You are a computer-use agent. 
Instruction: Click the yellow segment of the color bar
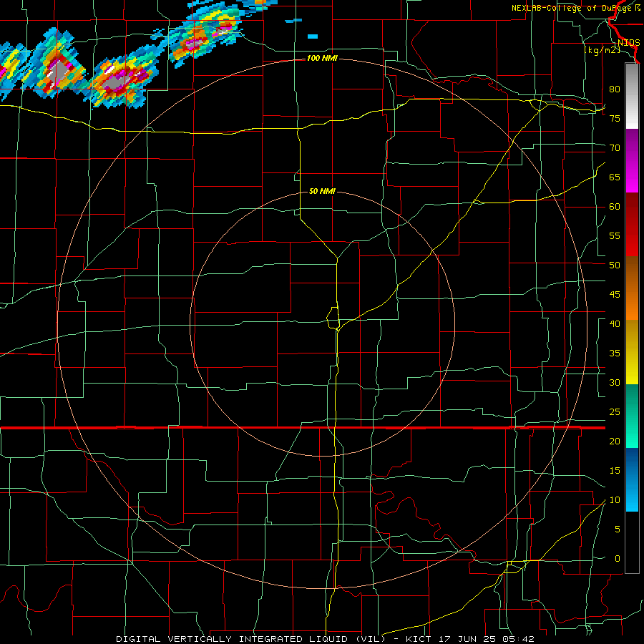point(632,352)
